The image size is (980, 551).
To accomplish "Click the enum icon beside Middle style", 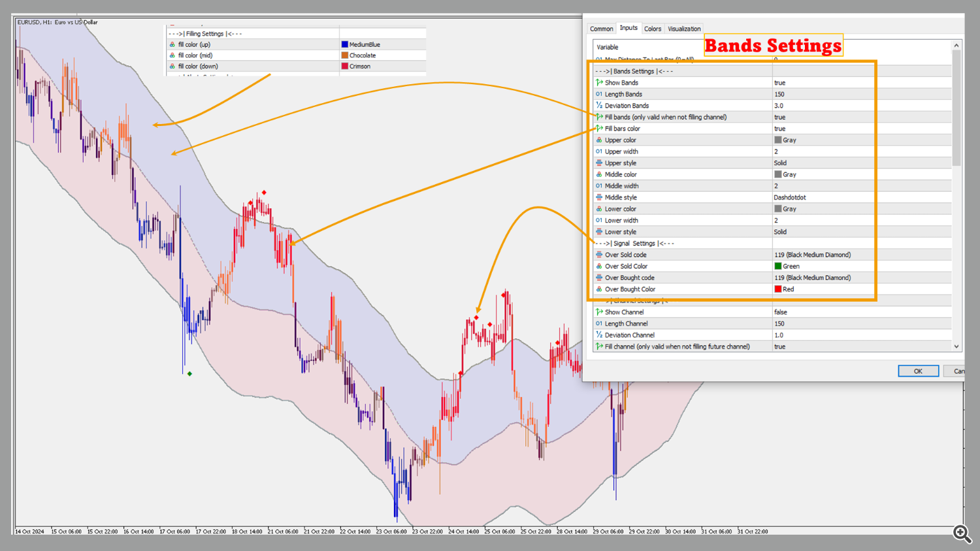I will (x=599, y=197).
